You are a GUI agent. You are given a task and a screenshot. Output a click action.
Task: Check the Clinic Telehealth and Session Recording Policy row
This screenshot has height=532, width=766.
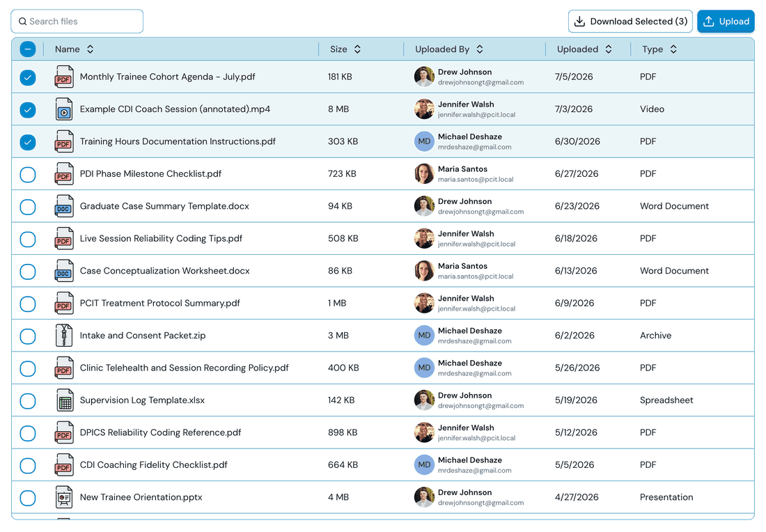pos(28,368)
